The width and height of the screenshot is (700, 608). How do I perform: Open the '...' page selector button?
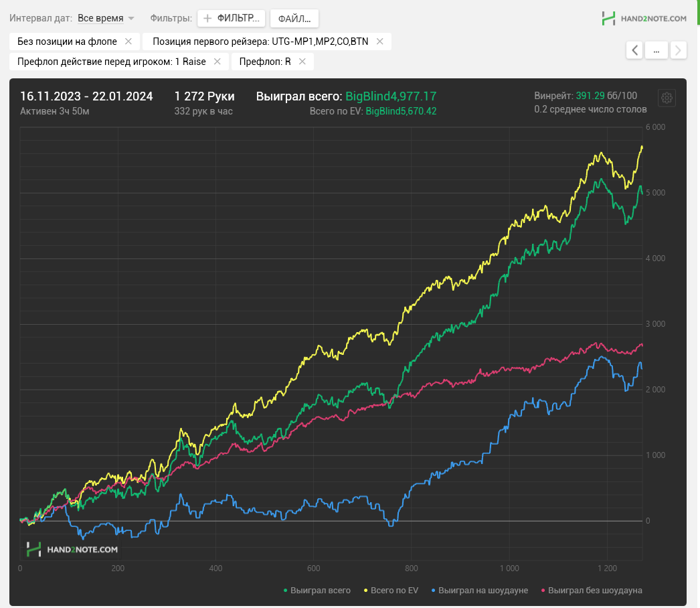click(x=657, y=50)
